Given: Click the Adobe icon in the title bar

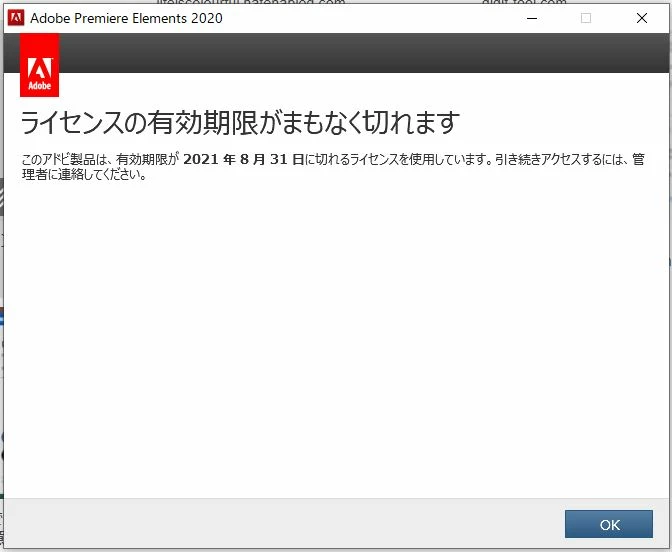Looking at the screenshot, I should tap(16, 18).
